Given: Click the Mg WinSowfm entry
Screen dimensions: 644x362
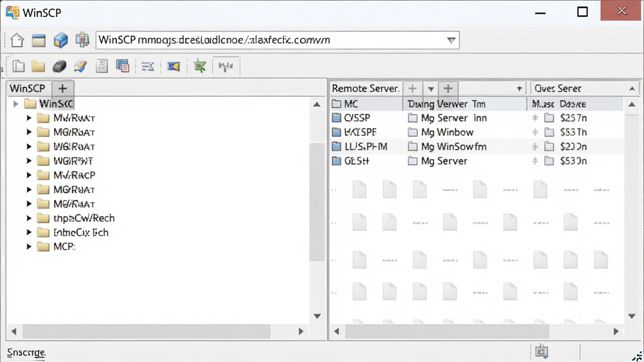Looking at the screenshot, I should 454,146.
